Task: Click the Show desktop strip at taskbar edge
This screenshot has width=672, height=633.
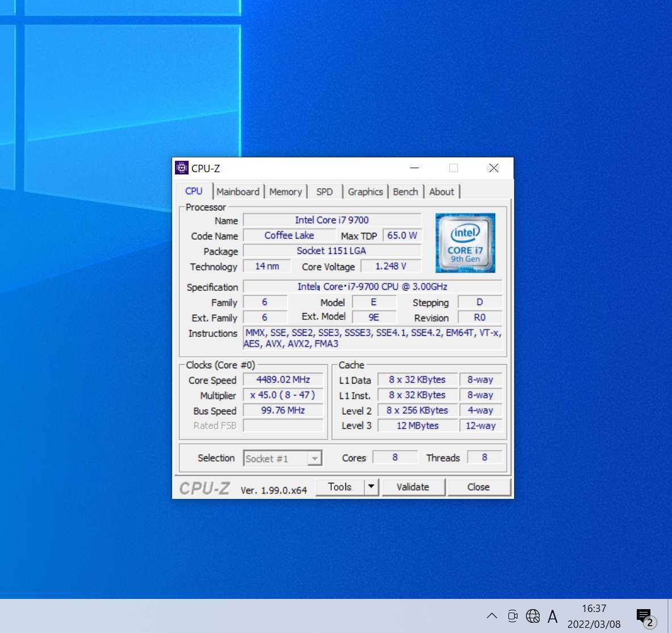Action: point(669,616)
